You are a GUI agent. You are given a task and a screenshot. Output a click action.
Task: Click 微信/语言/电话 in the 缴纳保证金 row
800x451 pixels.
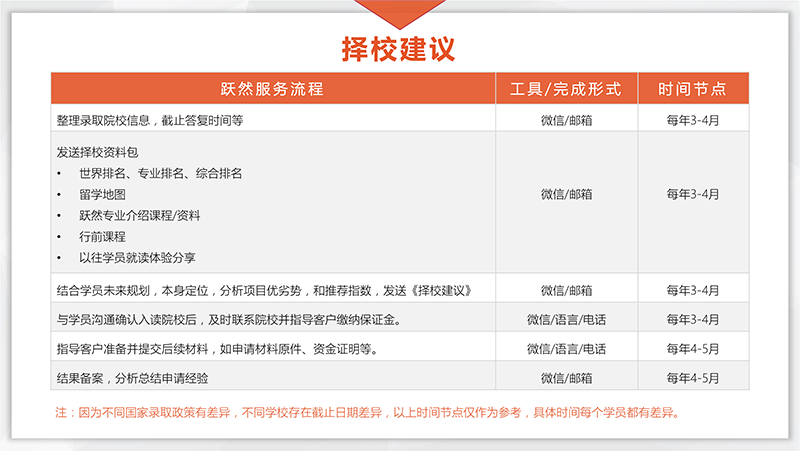coord(566,320)
